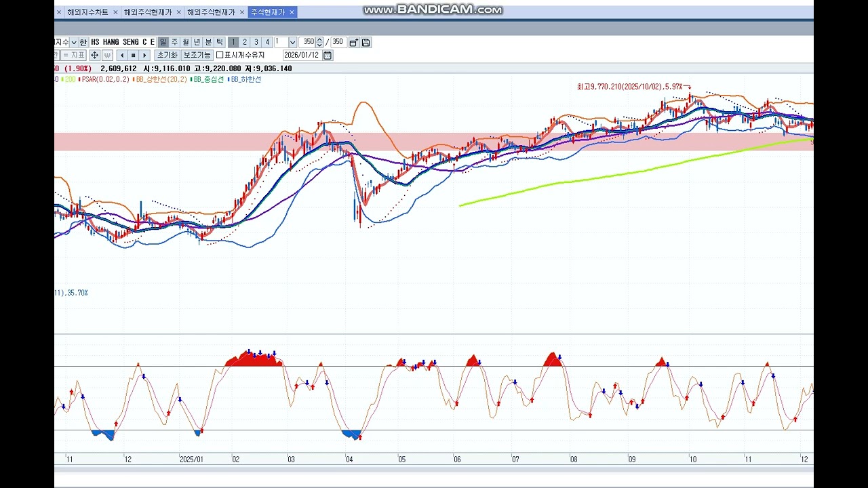Image resolution: width=868 pixels, height=488 pixels.
Task: Open the interval value dropdown arrow
Action: tap(292, 42)
